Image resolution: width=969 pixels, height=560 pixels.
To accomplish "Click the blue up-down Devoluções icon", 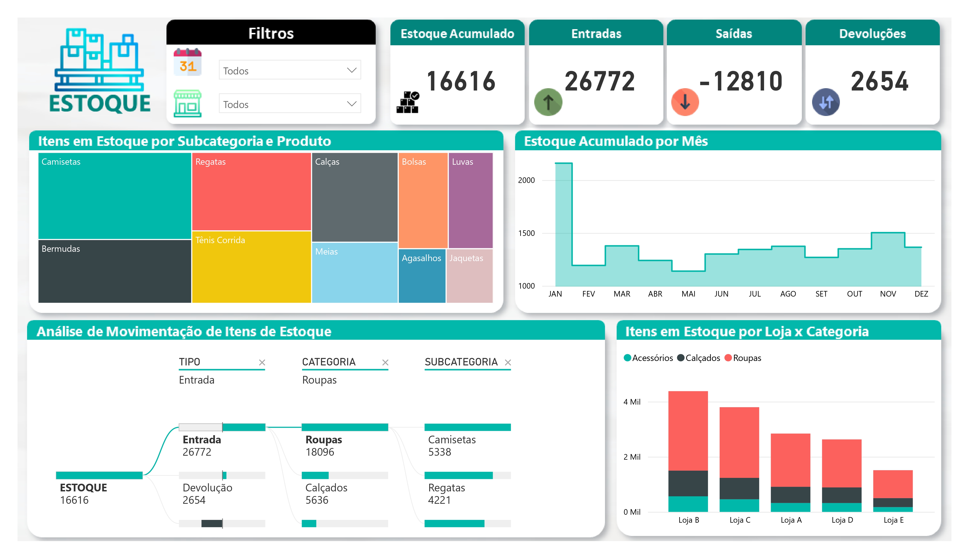I will (826, 102).
